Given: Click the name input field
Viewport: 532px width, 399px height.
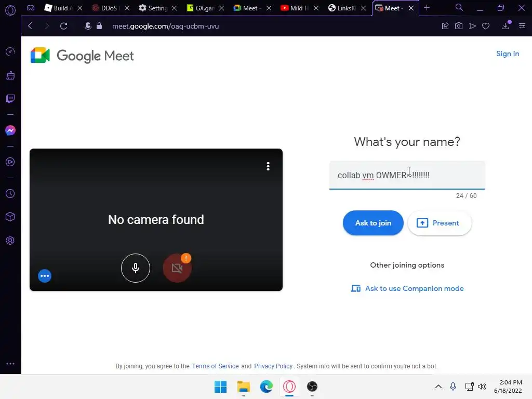Looking at the screenshot, I should [407, 175].
